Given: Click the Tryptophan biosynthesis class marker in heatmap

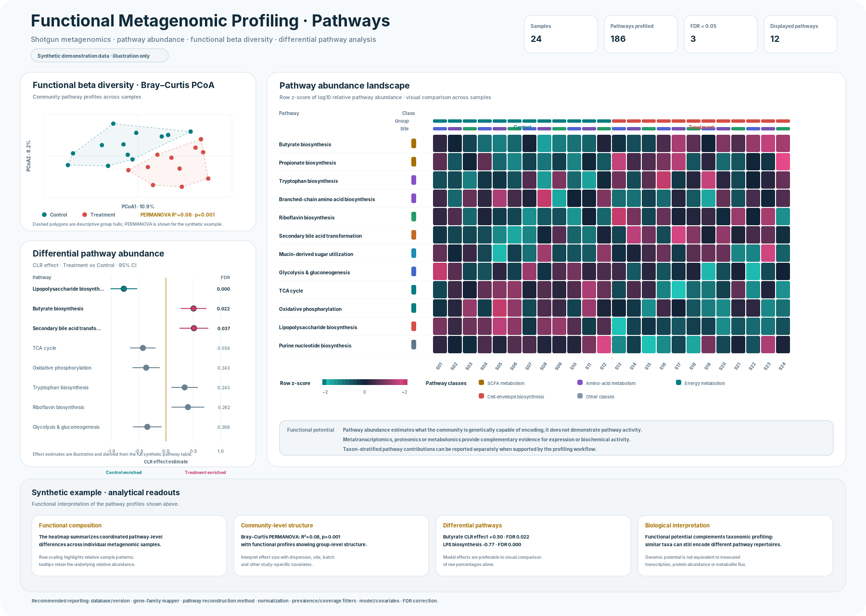Looking at the screenshot, I should (414, 180).
